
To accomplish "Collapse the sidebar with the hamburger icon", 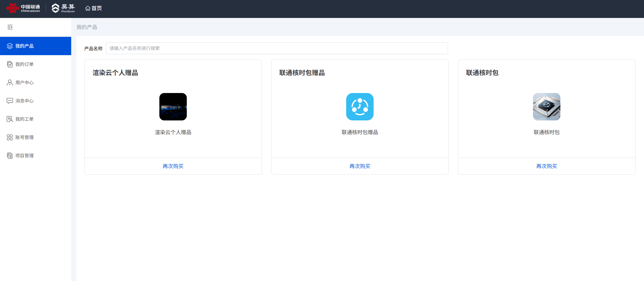I will point(10,27).
